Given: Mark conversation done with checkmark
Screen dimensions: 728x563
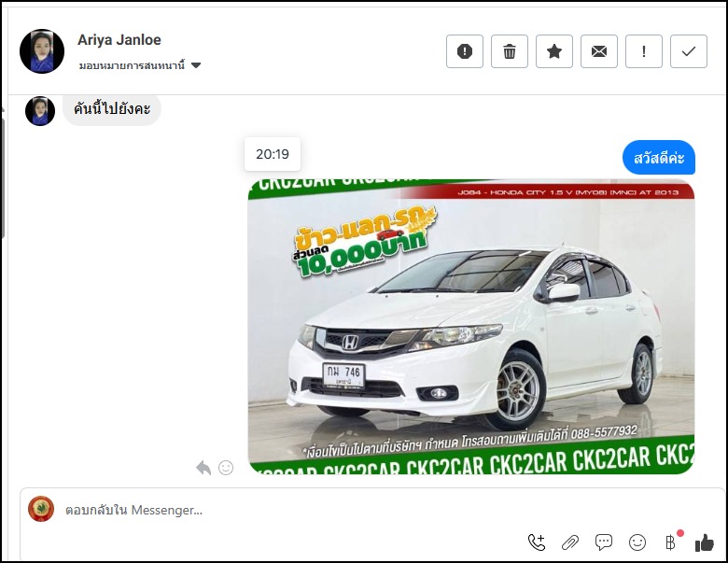Looking at the screenshot, I should (689, 51).
